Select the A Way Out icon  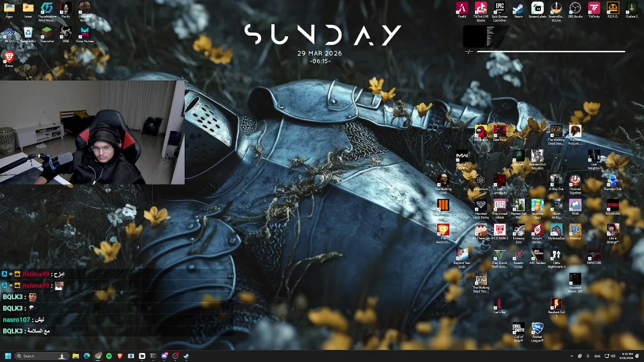coord(556,183)
